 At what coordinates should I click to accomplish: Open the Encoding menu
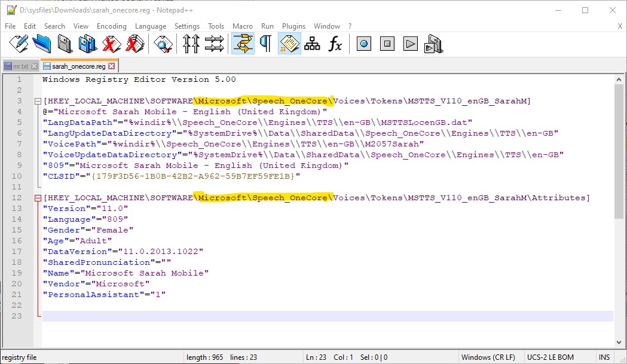tap(112, 26)
